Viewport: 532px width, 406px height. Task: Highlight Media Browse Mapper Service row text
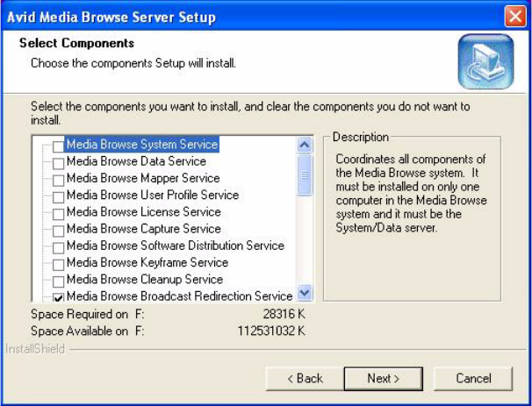tap(143, 178)
